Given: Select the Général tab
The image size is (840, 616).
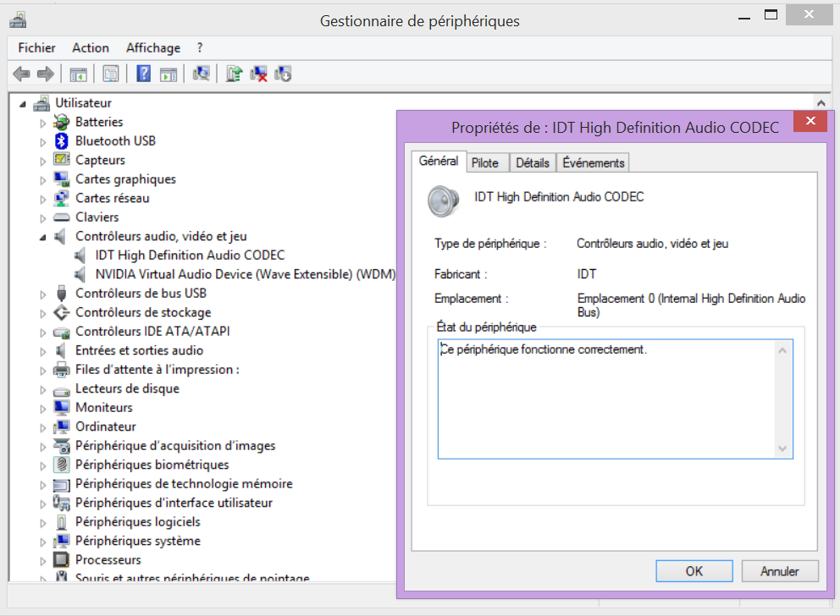Looking at the screenshot, I should (439, 161).
